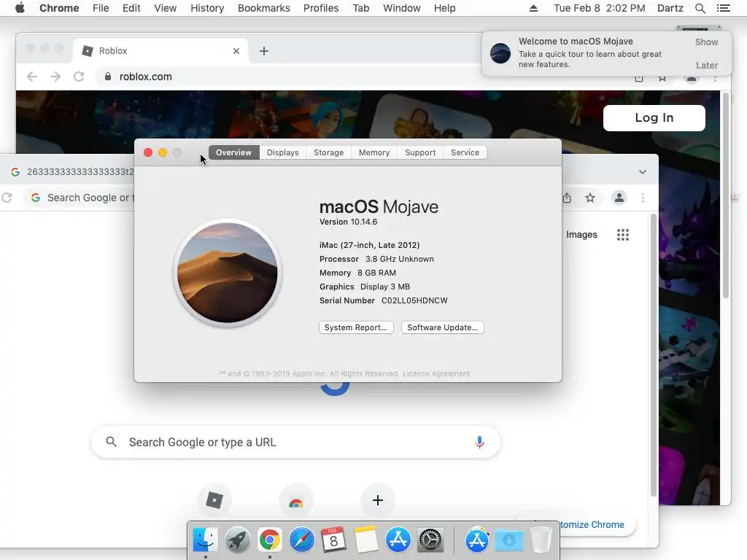747x560 pixels.
Task: Click the Customize Chrome button
Action: click(x=591, y=525)
